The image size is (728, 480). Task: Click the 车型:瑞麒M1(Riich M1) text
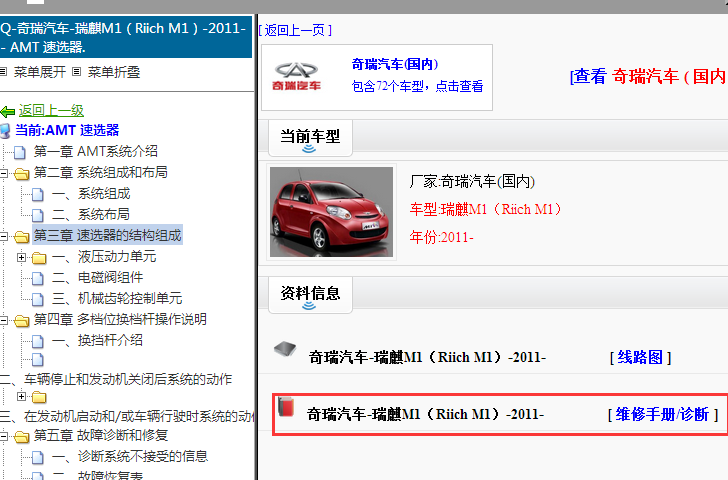[486, 209]
